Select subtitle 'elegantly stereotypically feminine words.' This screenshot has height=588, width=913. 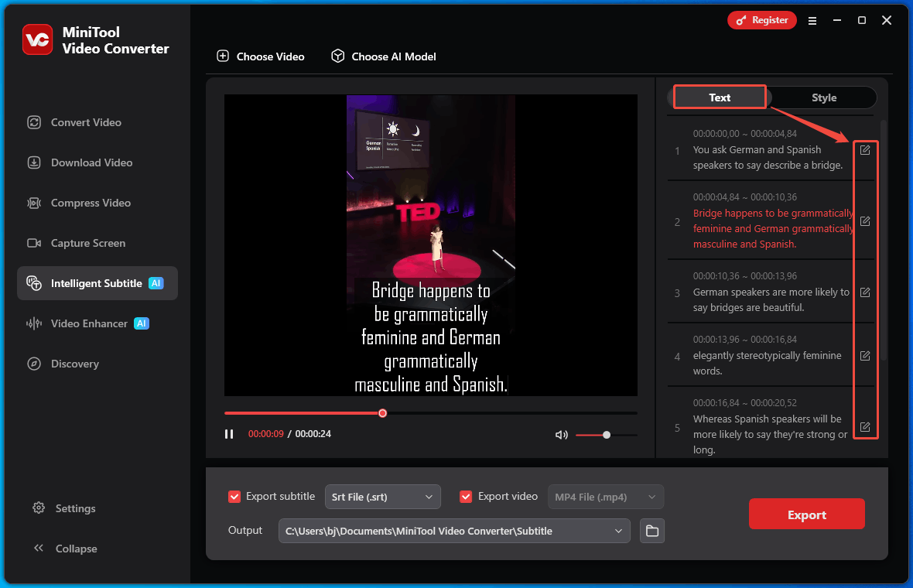pyautogui.click(x=767, y=364)
